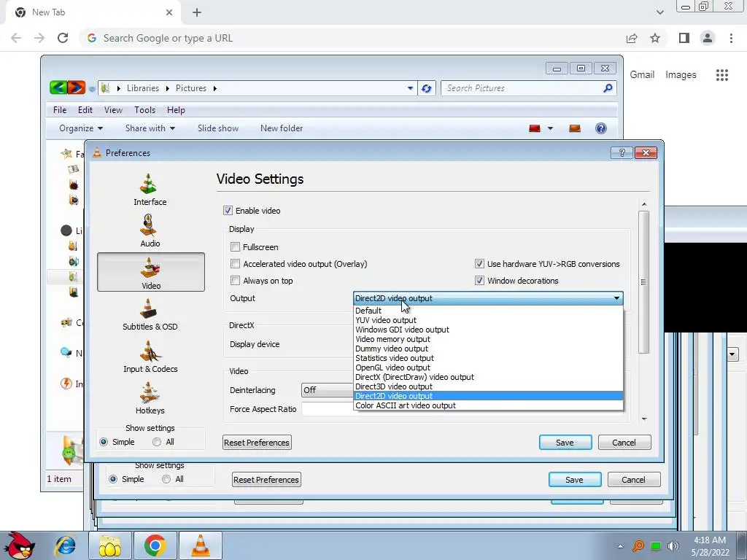747x560 pixels.
Task: Click Explorer forward navigation arrow
Action: click(76, 87)
